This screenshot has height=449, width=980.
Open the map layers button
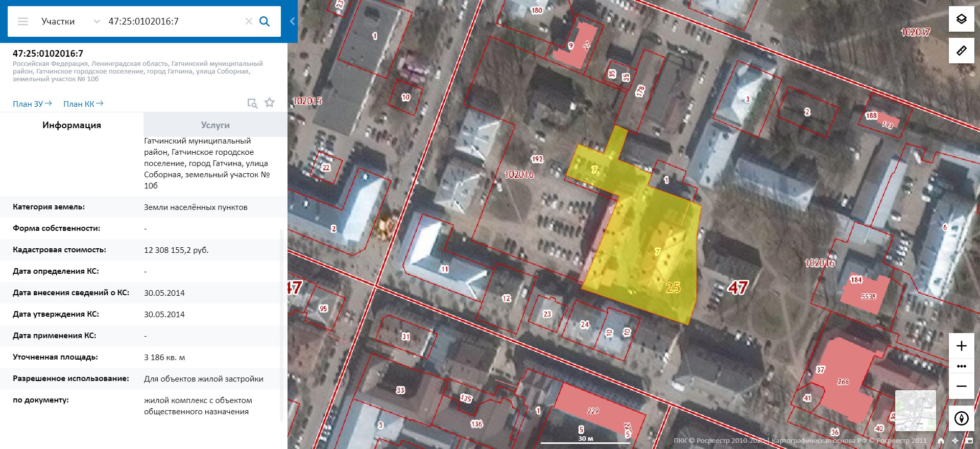click(x=961, y=19)
